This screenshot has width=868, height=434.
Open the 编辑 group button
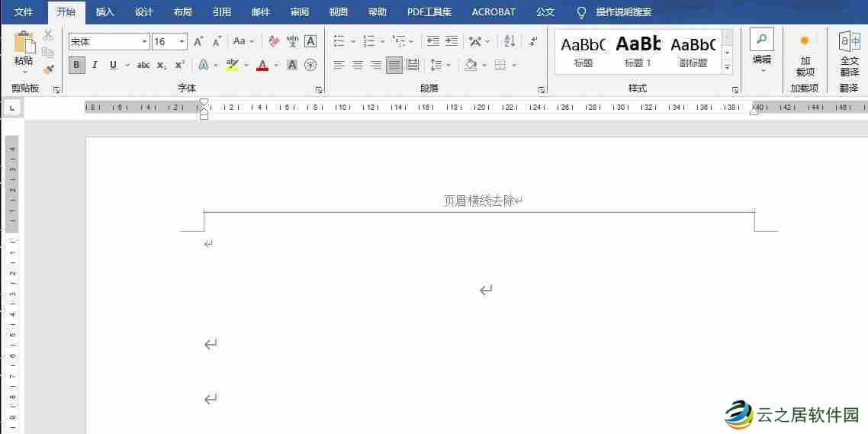pos(762,51)
